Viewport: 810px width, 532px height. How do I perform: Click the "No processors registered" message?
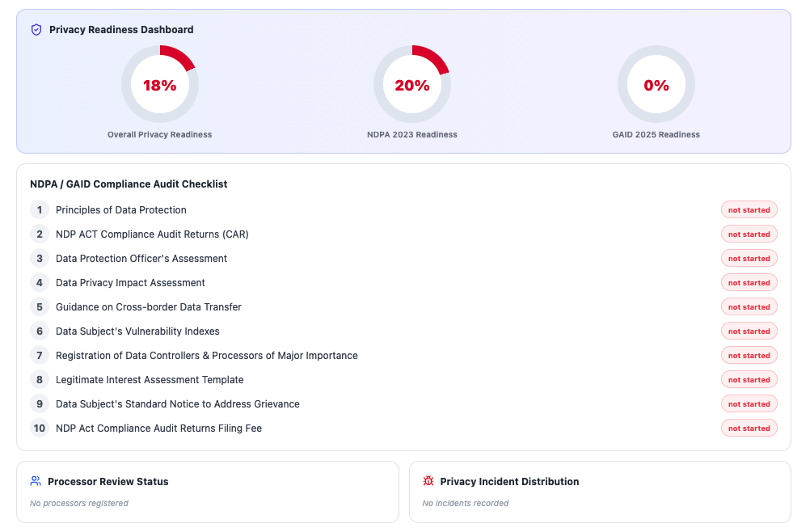click(79, 504)
